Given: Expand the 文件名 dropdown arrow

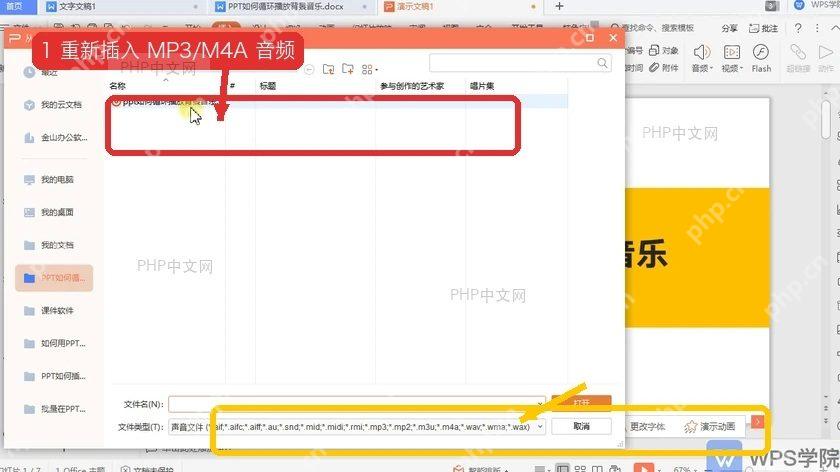Looking at the screenshot, I should [541, 404].
